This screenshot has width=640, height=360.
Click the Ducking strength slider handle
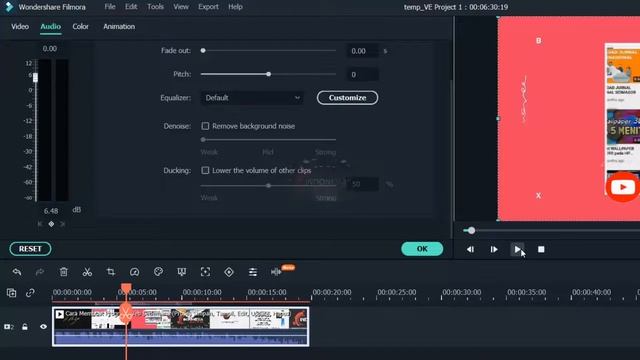coord(269,185)
